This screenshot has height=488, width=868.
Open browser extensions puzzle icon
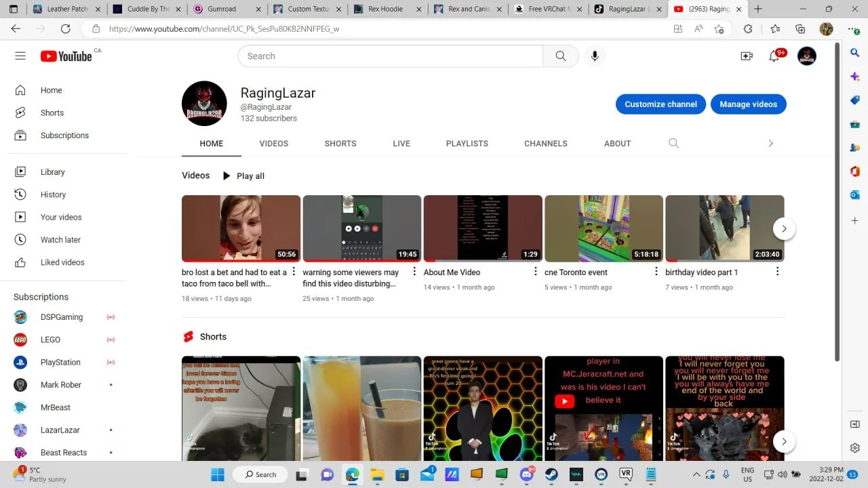(748, 29)
